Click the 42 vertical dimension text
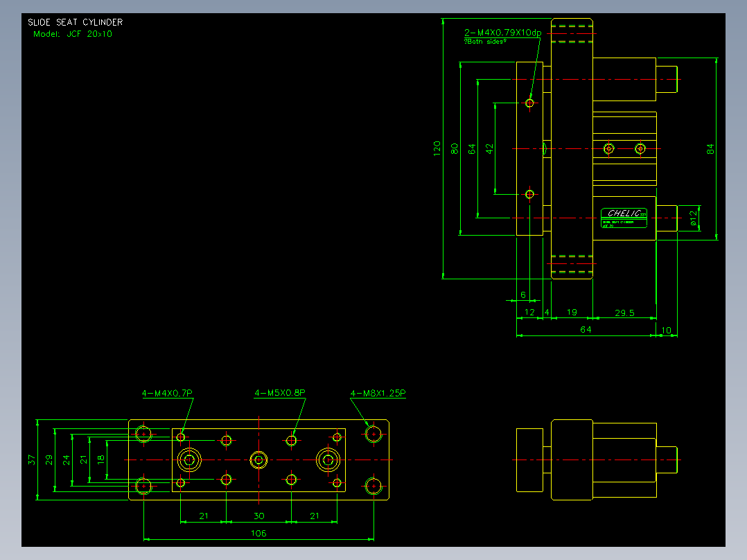The height and width of the screenshot is (560, 747). point(489,149)
